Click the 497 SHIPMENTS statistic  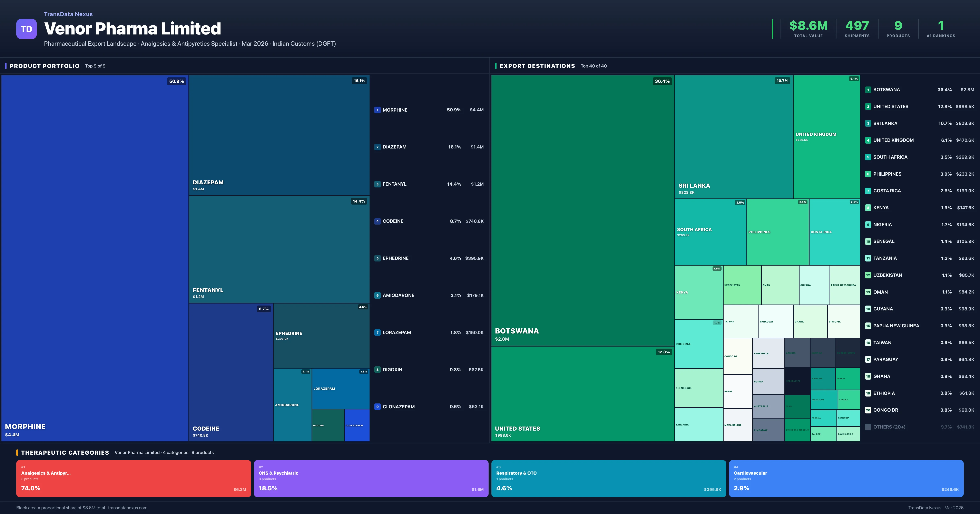pos(857,29)
